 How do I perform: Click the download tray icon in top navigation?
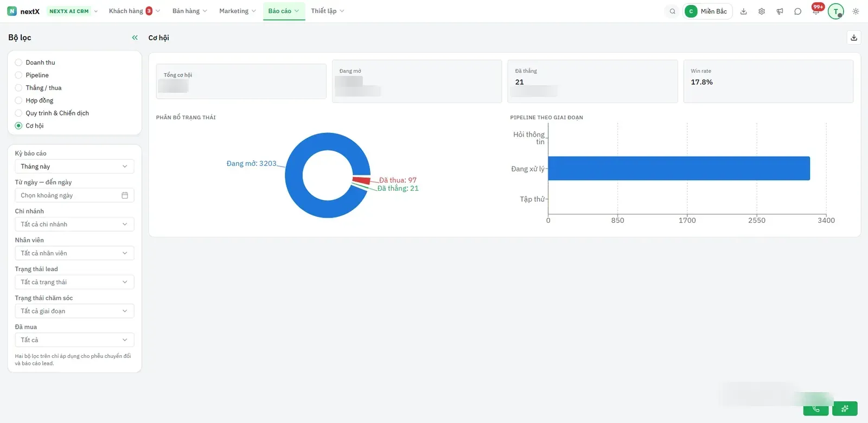pos(744,11)
